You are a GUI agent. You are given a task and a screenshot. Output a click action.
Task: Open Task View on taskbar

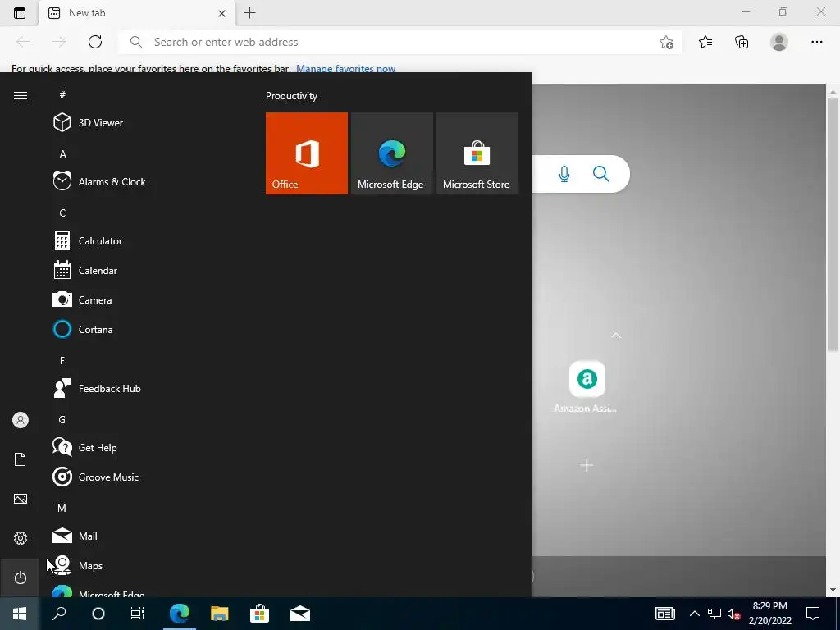coord(138,614)
